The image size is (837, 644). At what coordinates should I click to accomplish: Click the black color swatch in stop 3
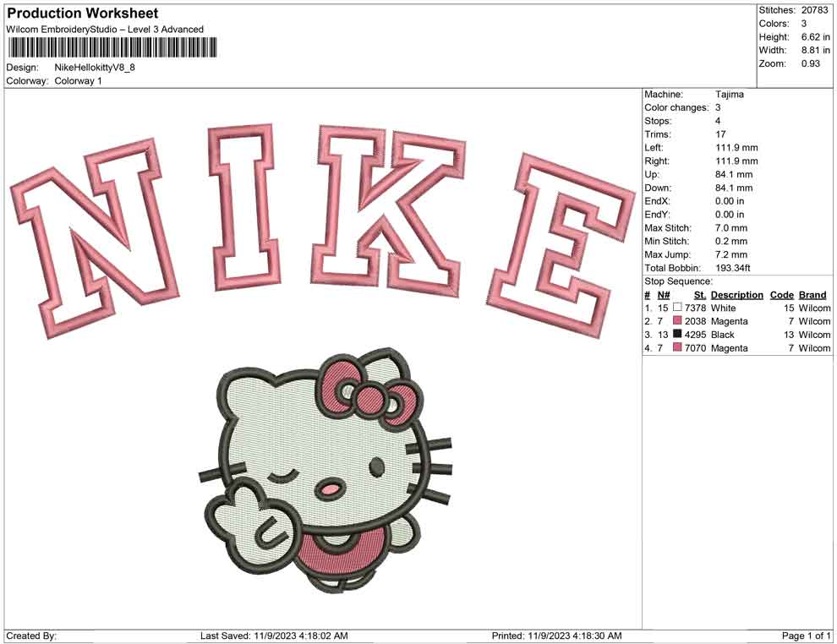pos(677,334)
